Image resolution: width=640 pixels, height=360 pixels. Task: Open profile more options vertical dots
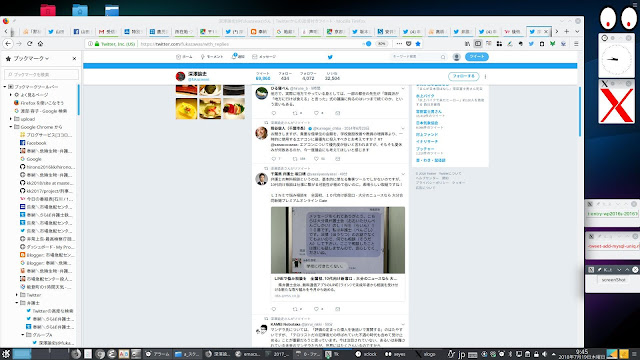[485, 76]
